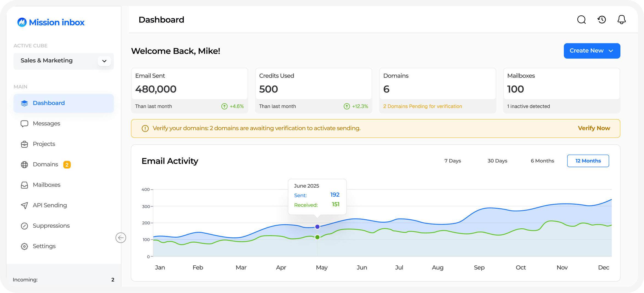Open the search icon in the top bar
644x293 pixels.
[x=581, y=19]
